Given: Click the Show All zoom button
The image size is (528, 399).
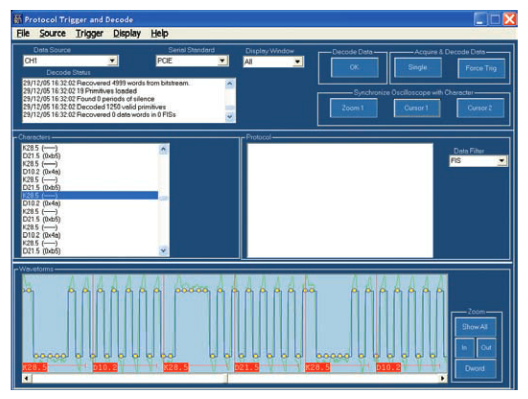Looking at the screenshot, I should click(x=475, y=327).
